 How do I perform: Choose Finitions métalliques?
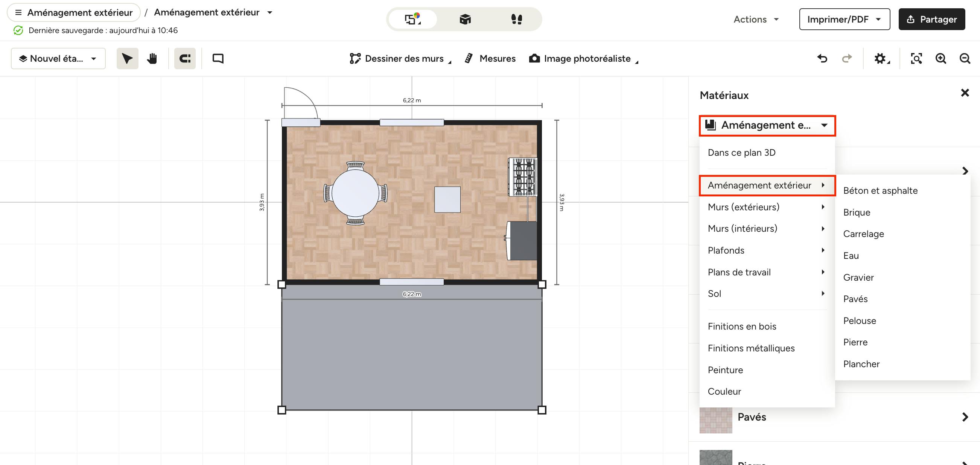coord(767,348)
